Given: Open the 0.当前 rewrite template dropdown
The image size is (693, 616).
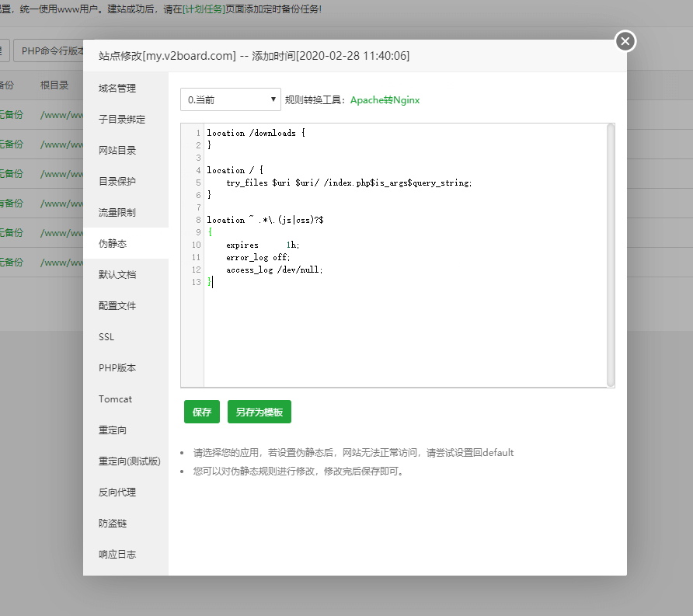Looking at the screenshot, I should click(231, 99).
